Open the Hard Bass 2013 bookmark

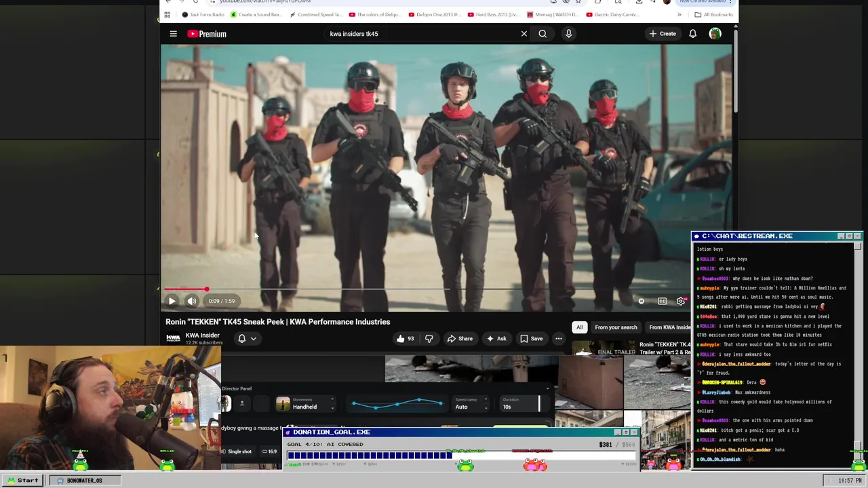point(492,14)
